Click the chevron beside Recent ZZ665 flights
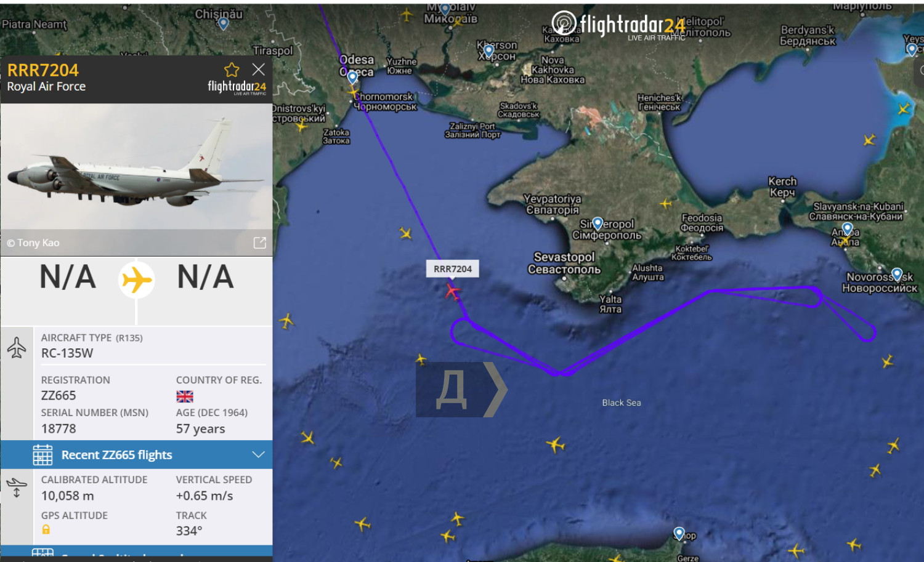 [x=259, y=454]
